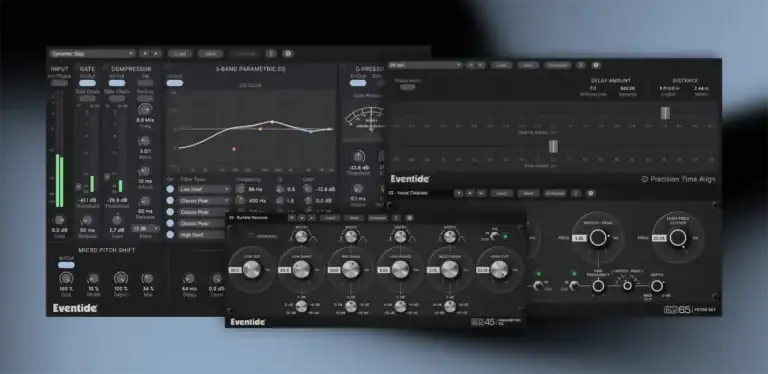Viewport: 768px width, 374px height.
Task: Step to next preset in EQ45 window
Action: pos(312,217)
